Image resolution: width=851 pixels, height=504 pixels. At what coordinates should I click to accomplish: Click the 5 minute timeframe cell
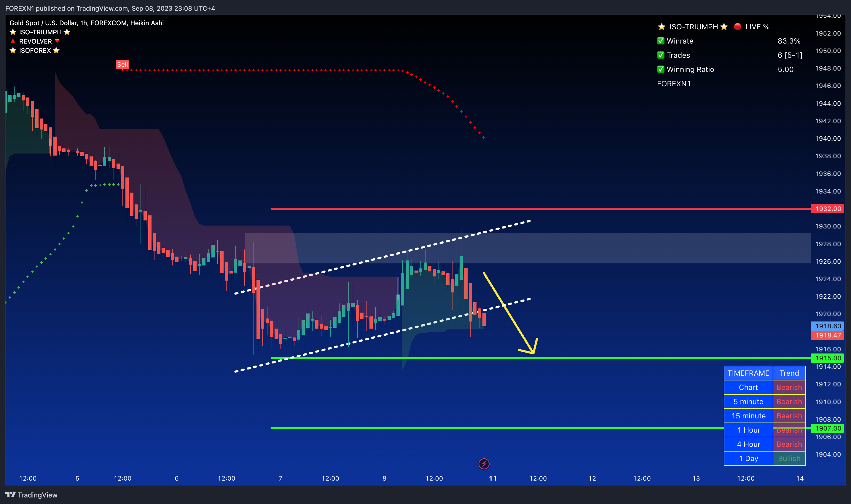(x=748, y=401)
